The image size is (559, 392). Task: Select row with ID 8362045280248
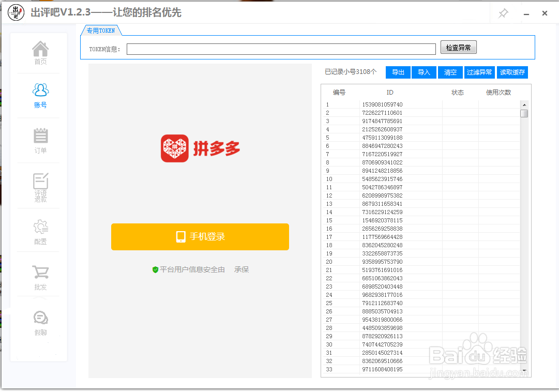(x=421, y=245)
